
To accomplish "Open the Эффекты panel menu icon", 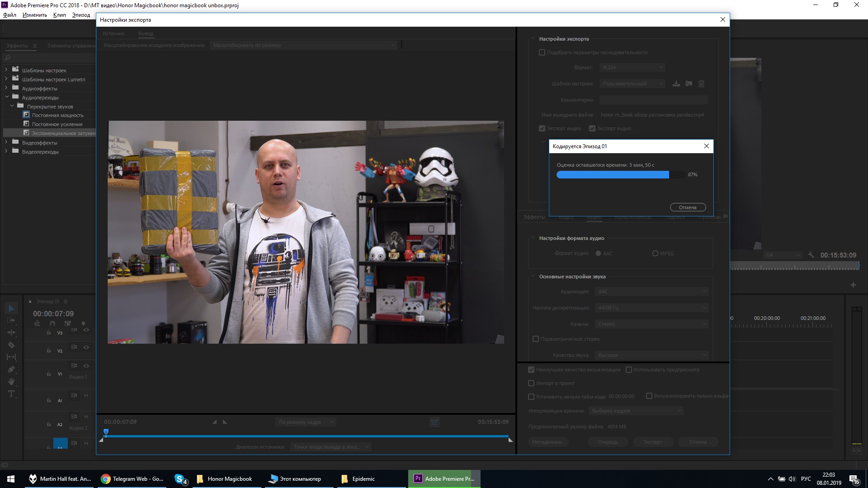I will [35, 46].
